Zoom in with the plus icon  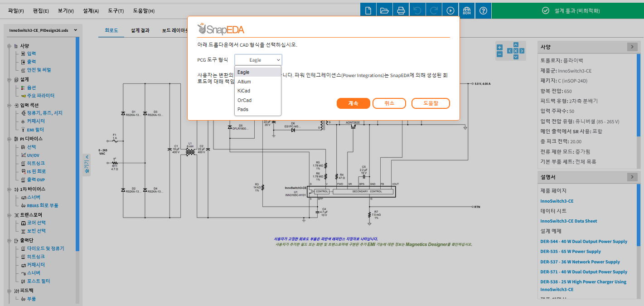(x=499, y=47)
